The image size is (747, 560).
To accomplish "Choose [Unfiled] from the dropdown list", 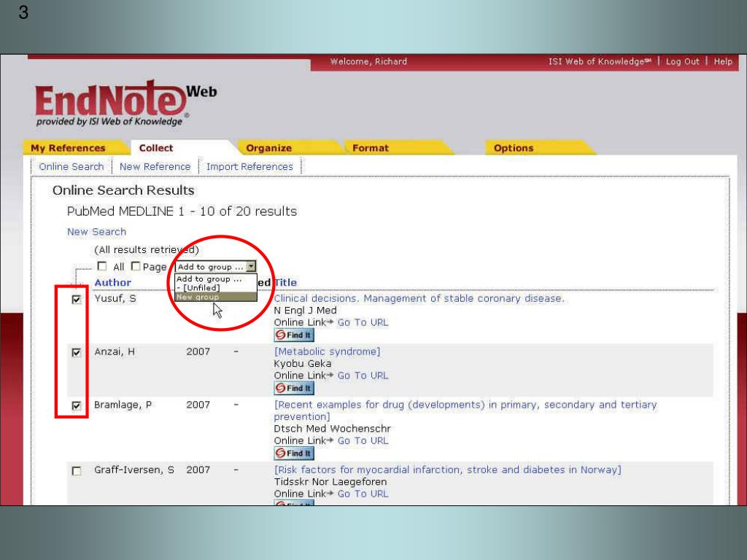I will [x=216, y=288].
